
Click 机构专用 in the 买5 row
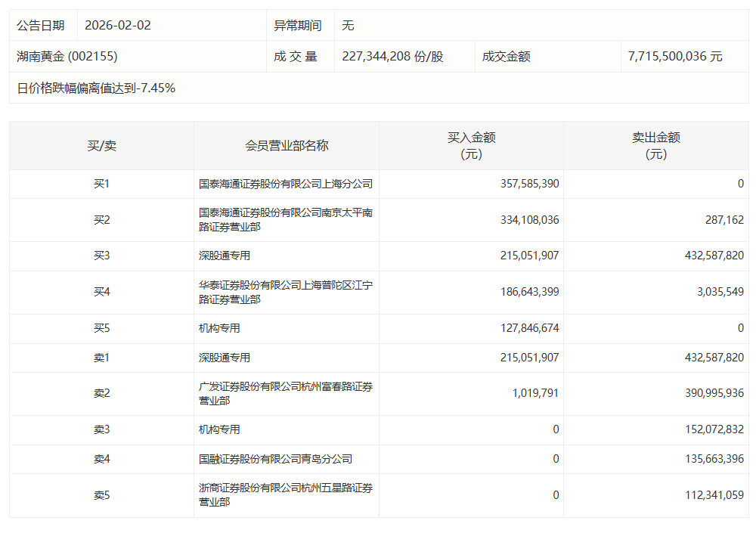[219, 329]
